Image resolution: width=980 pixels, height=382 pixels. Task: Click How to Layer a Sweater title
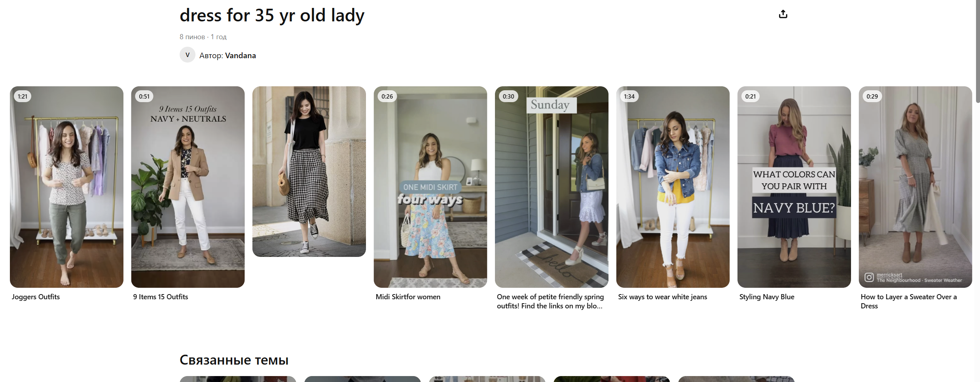[x=909, y=301]
